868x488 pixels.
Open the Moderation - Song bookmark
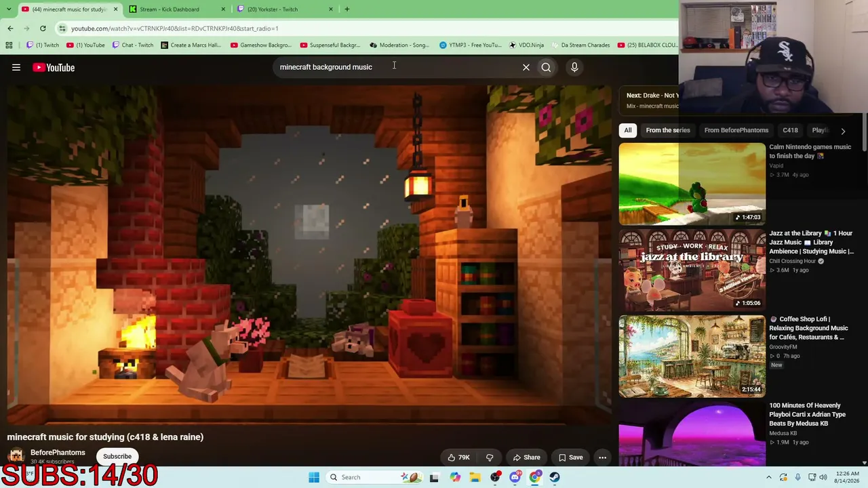[399, 45]
